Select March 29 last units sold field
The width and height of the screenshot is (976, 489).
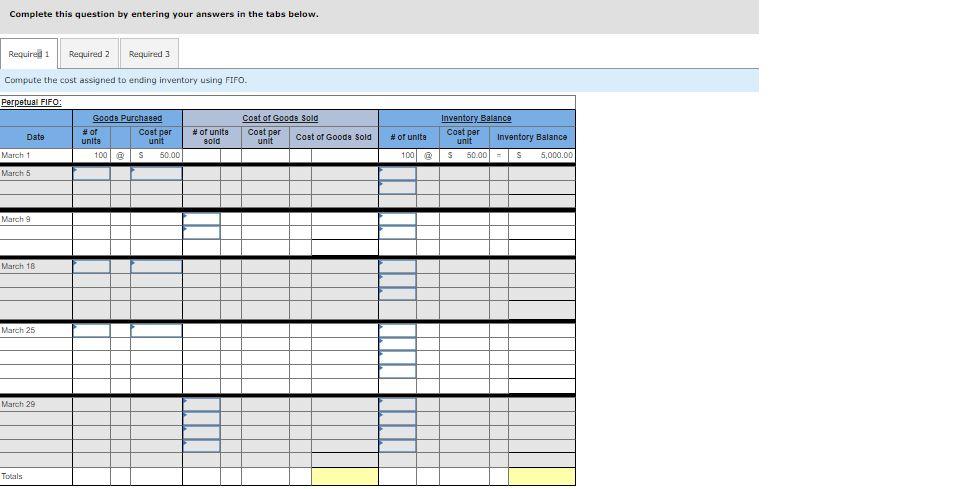(202, 445)
